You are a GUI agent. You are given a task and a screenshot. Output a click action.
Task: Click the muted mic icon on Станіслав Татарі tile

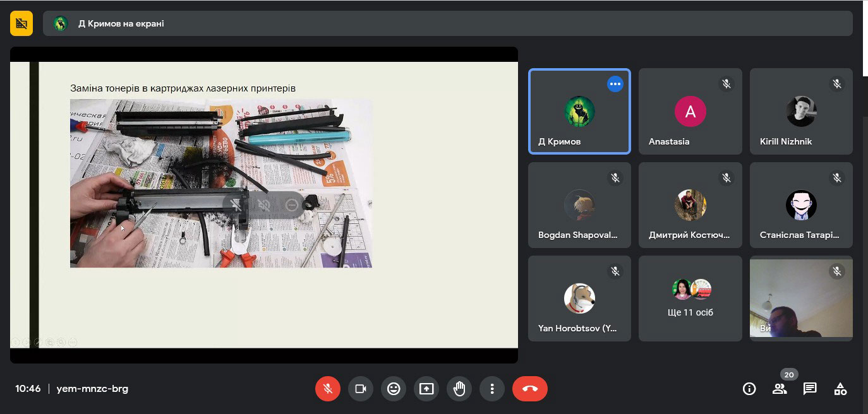tap(837, 178)
